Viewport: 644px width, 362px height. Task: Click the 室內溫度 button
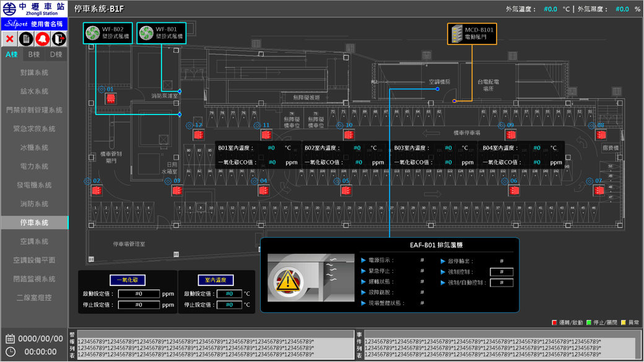point(215,280)
